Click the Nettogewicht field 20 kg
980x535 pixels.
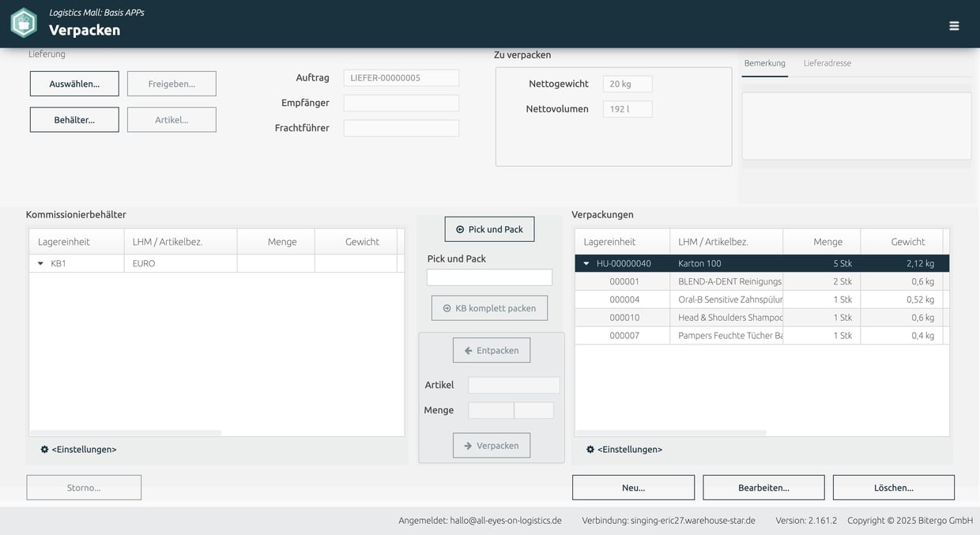click(x=628, y=84)
